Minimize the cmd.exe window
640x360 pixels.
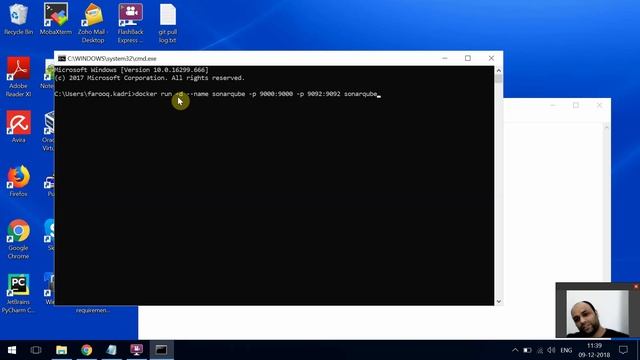pyautogui.click(x=445, y=58)
